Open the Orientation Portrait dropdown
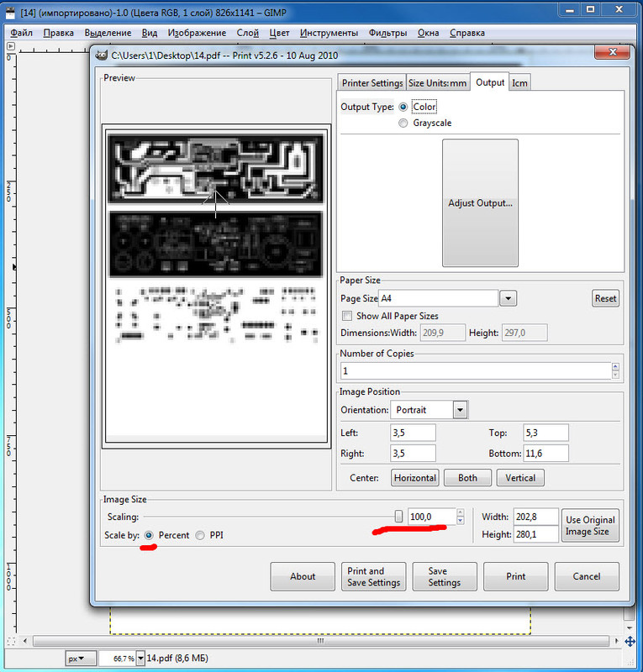Screen dimensions: 643x672 [x=461, y=410]
